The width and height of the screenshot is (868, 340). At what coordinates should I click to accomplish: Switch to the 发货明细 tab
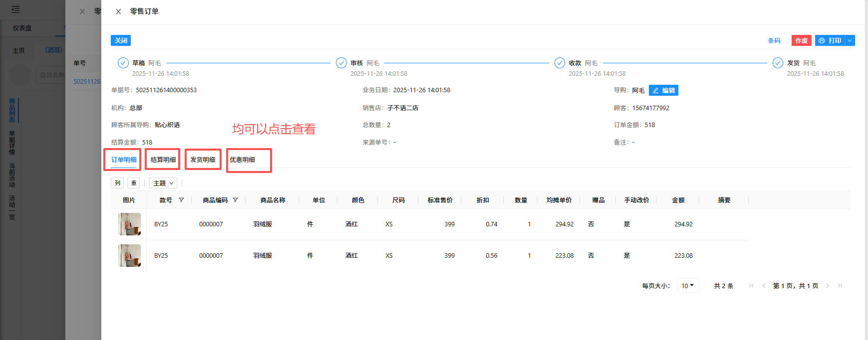click(203, 160)
